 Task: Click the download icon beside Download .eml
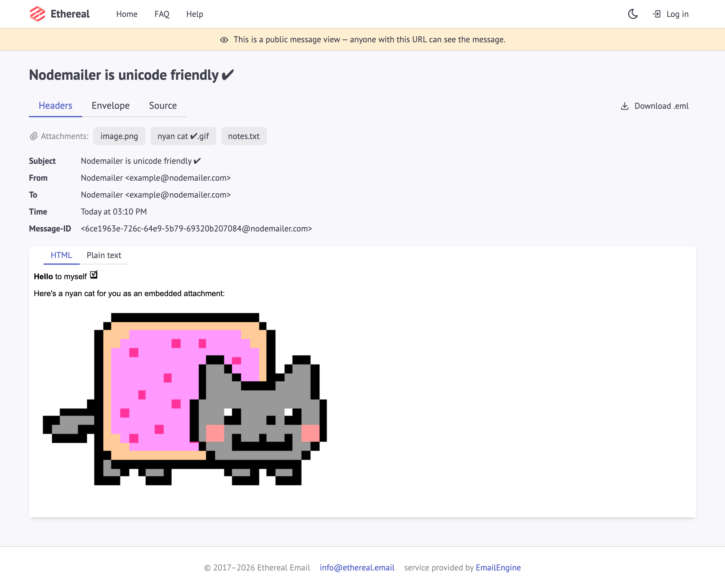pos(624,106)
